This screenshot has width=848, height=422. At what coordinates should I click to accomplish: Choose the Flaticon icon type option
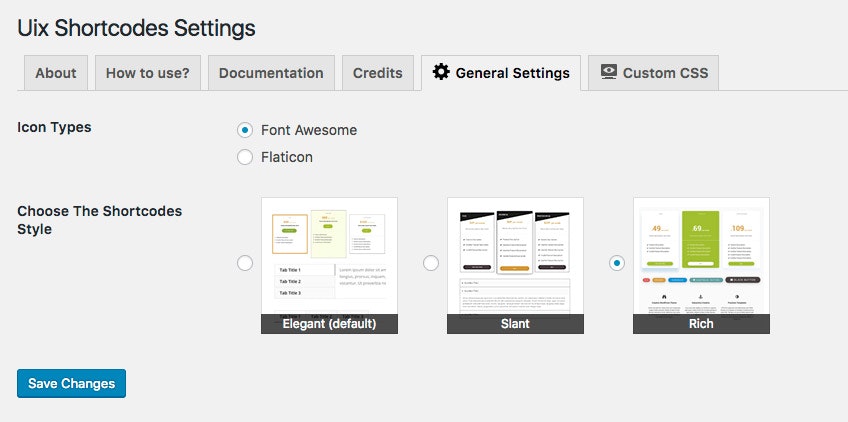[245, 157]
